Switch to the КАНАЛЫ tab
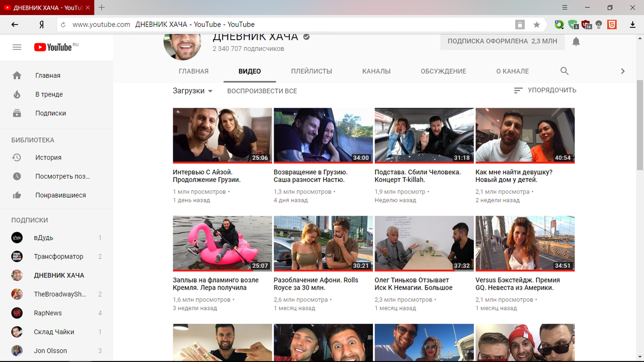The width and height of the screenshot is (644, 362). click(x=376, y=71)
